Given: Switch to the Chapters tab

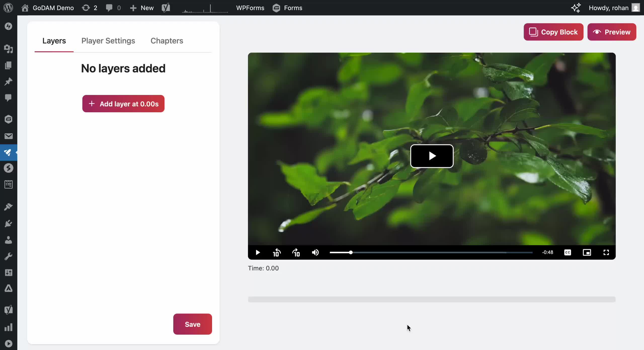Looking at the screenshot, I should pos(167,41).
